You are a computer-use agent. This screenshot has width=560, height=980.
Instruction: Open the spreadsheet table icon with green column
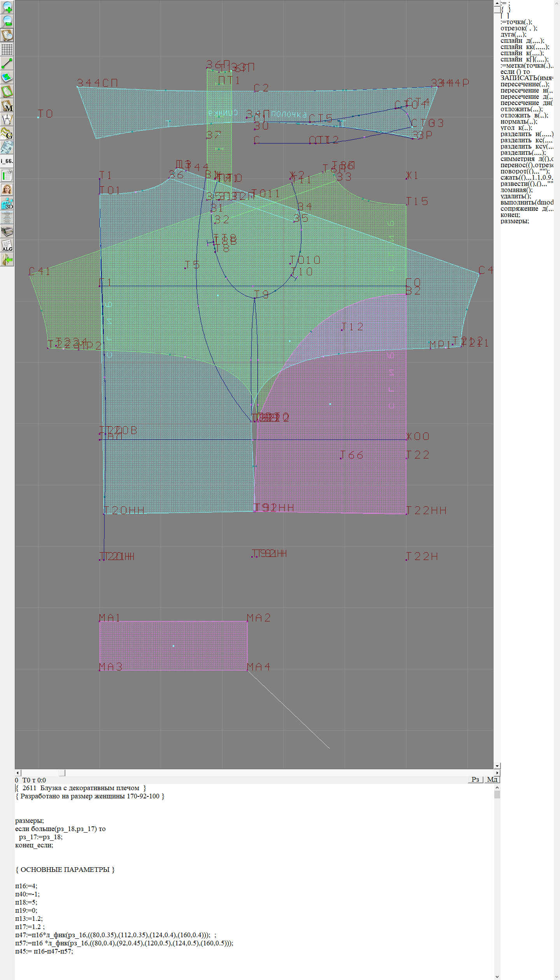[7, 175]
